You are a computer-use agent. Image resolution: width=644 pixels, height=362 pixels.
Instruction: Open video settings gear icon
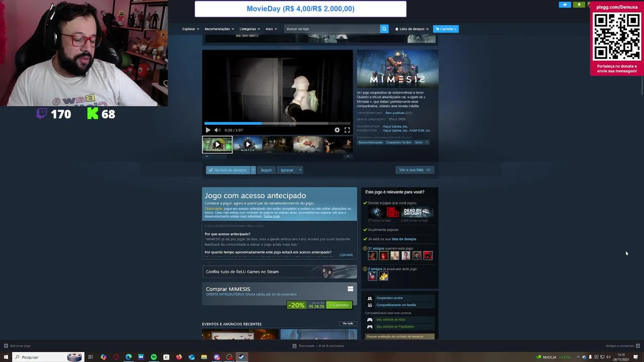coord(337,130)
